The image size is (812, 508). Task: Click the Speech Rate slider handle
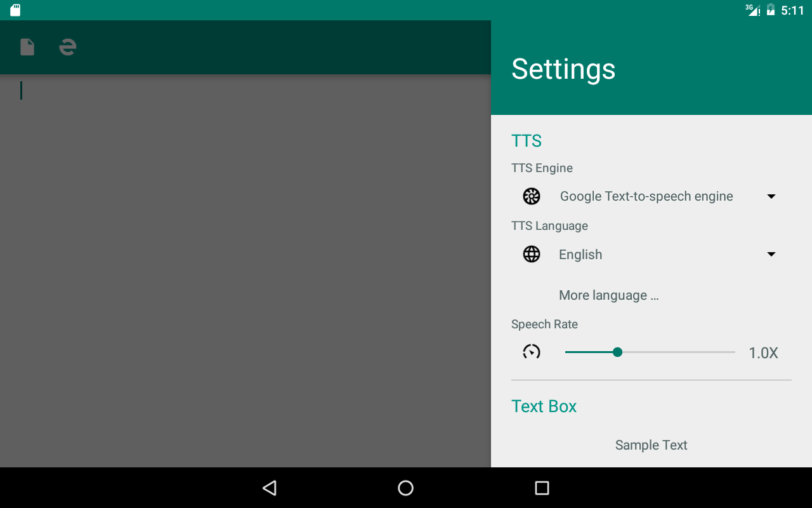tap(617, 352)
